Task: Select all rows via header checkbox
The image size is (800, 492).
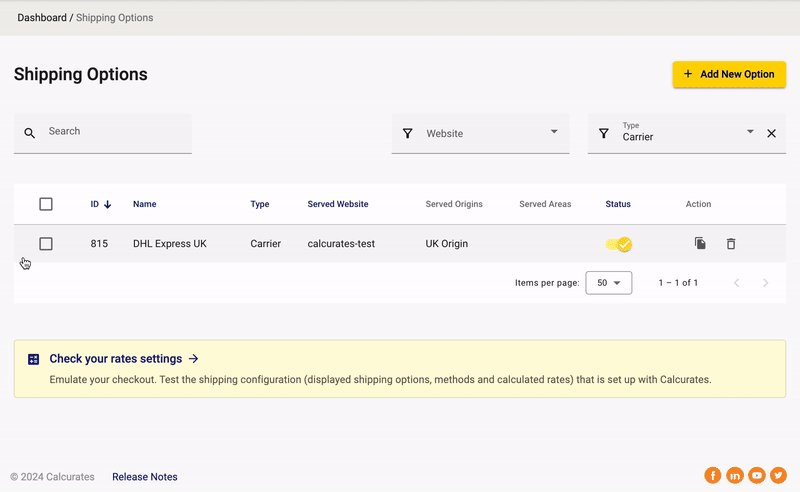Action: coord(46,204)
